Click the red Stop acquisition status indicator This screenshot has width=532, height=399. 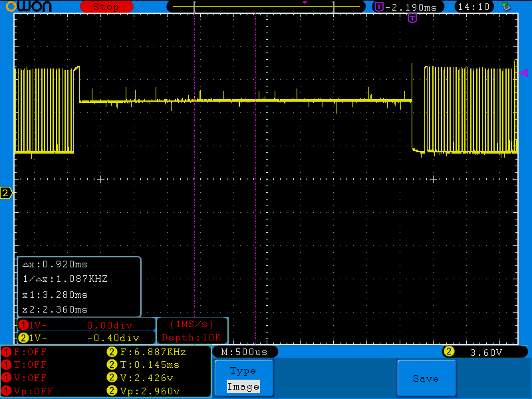tap(106, 7)
